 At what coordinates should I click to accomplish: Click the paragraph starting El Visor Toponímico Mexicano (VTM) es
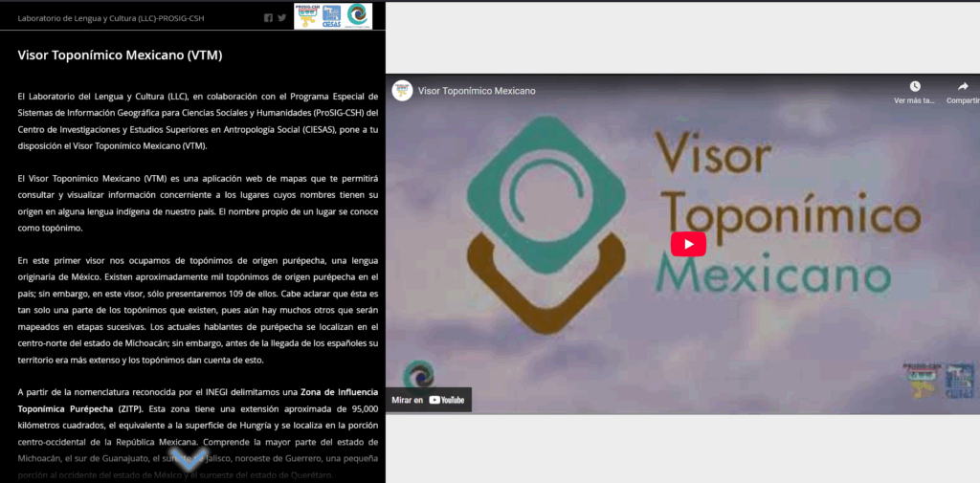coord(197,203)
